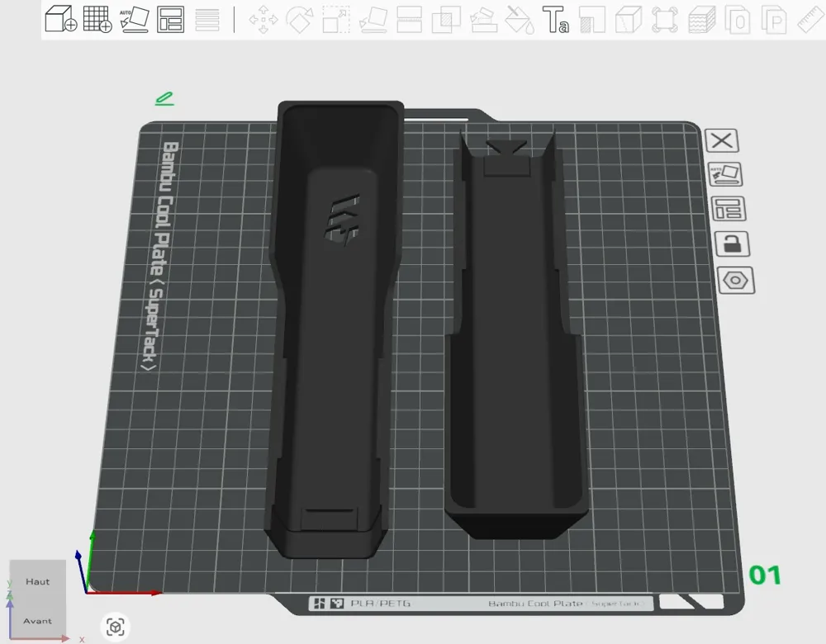
Task: Click the Add plate grid icon
Action: point(97,20)
